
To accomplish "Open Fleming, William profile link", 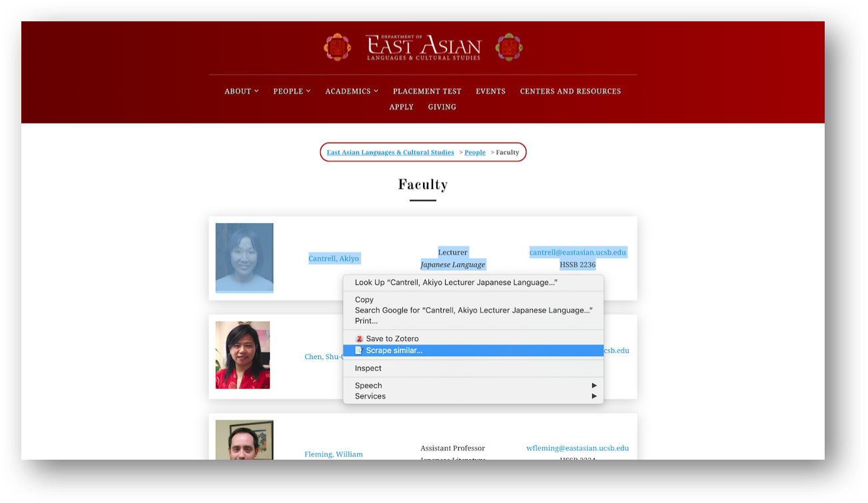I will pos(334,454).
